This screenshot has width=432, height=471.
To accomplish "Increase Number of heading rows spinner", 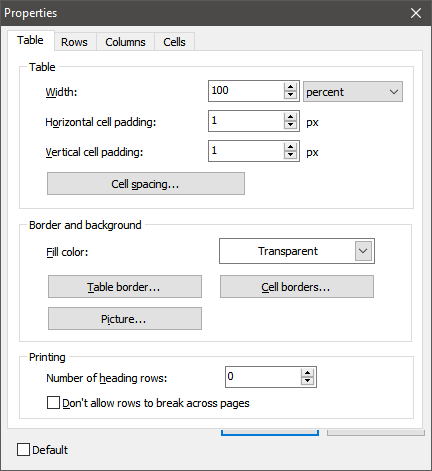I will (x=307, y=373).
